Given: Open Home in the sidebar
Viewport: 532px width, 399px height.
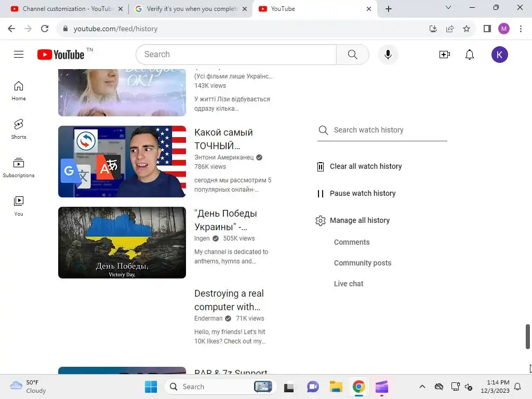Looking at the screenshot, I should tap(19, 91).
